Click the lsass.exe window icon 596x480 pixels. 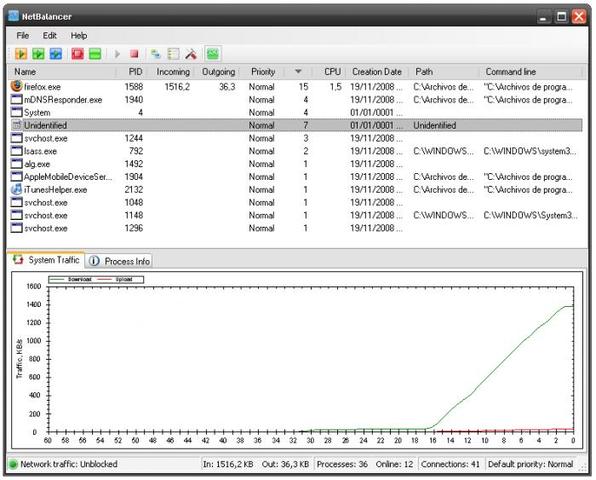click(16, 151)
